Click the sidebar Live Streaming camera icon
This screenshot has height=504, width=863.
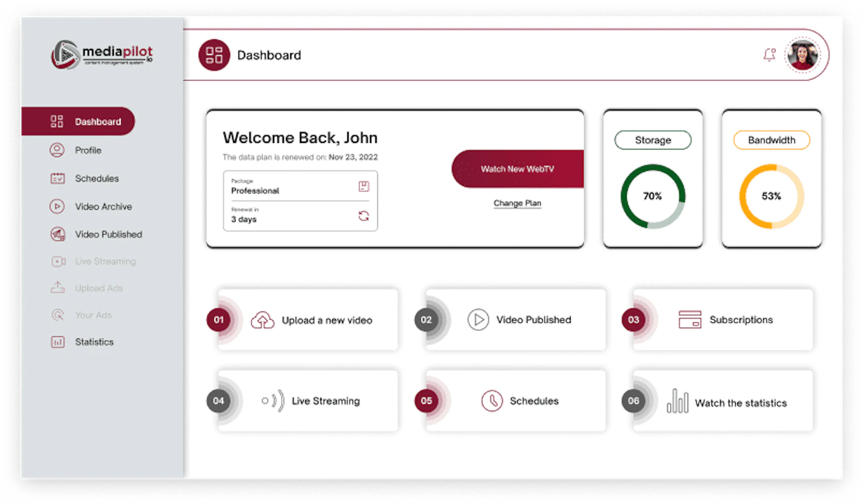[x=58, y=261]
